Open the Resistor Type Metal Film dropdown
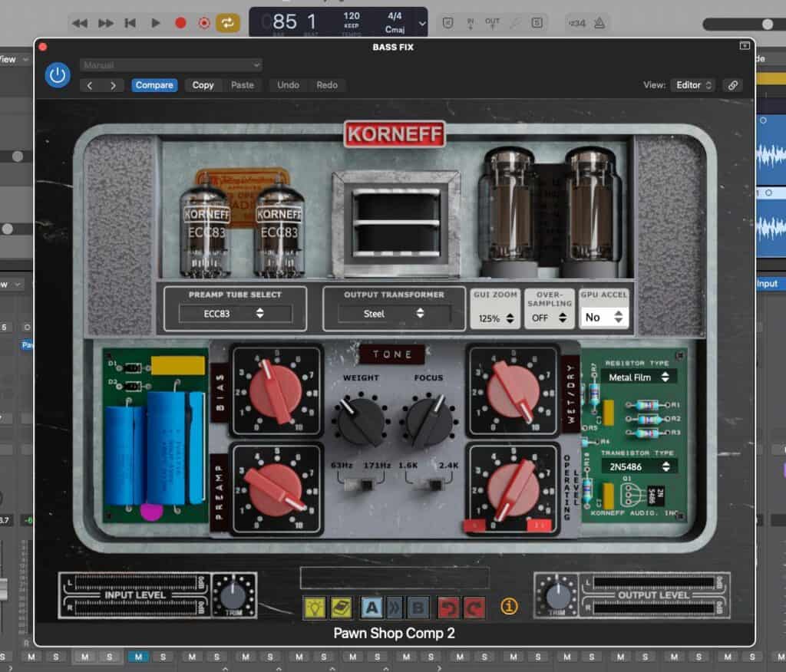 point(638,377)
